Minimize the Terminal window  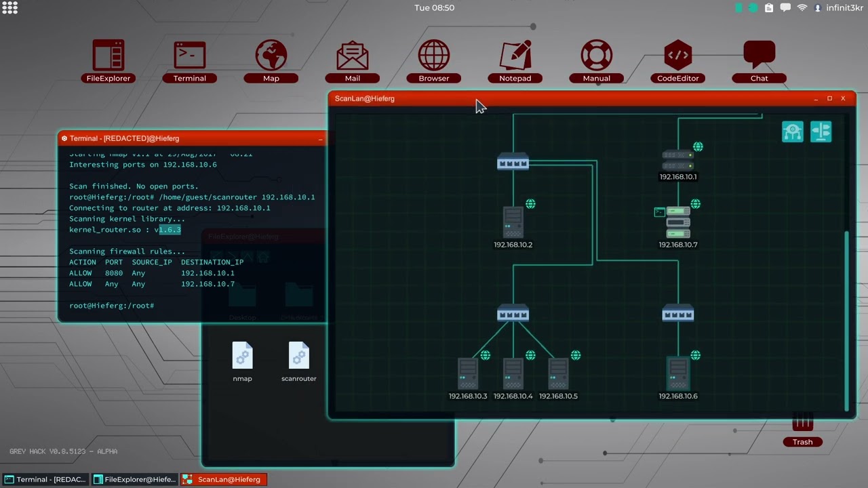click(x=321, y=138)
